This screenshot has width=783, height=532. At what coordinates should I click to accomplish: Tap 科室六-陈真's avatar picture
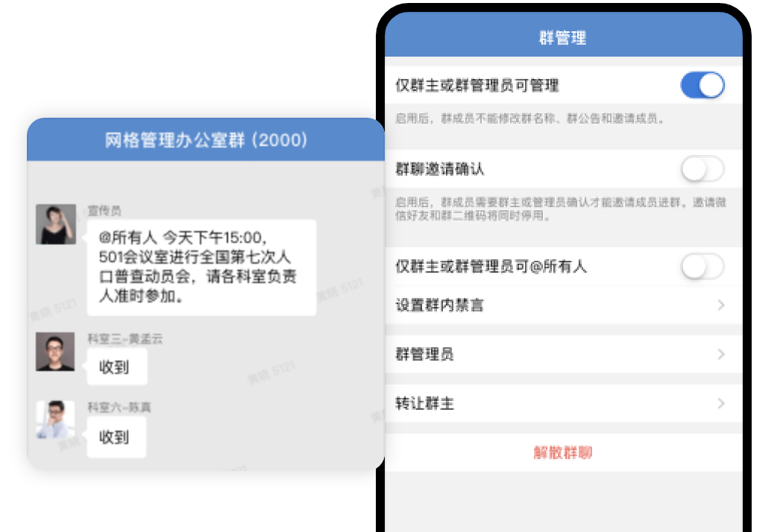pyautogui.click(x=55, y=420)
